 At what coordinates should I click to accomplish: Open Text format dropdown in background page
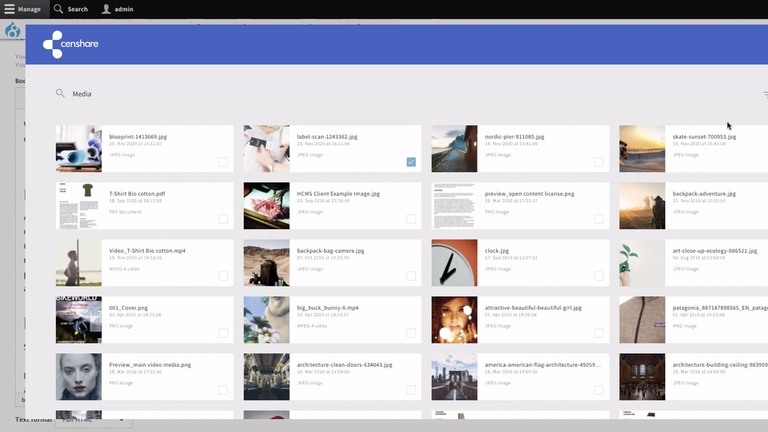[x=93, y=420]
